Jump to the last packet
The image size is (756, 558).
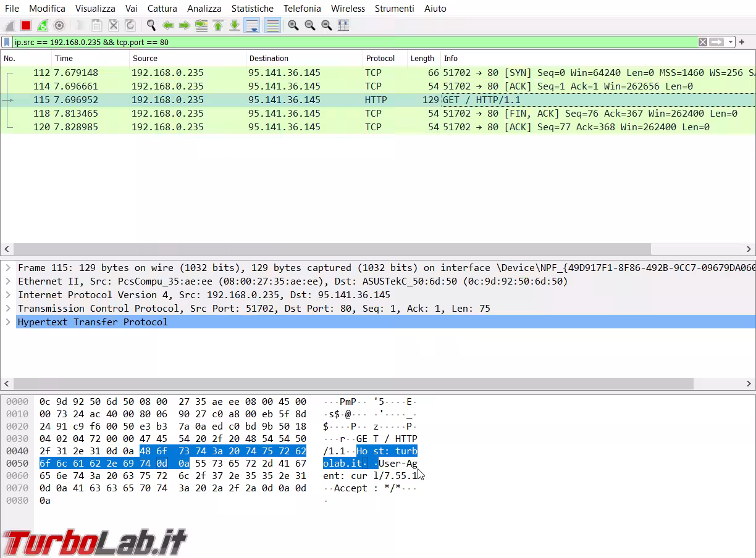pos(235,25)
